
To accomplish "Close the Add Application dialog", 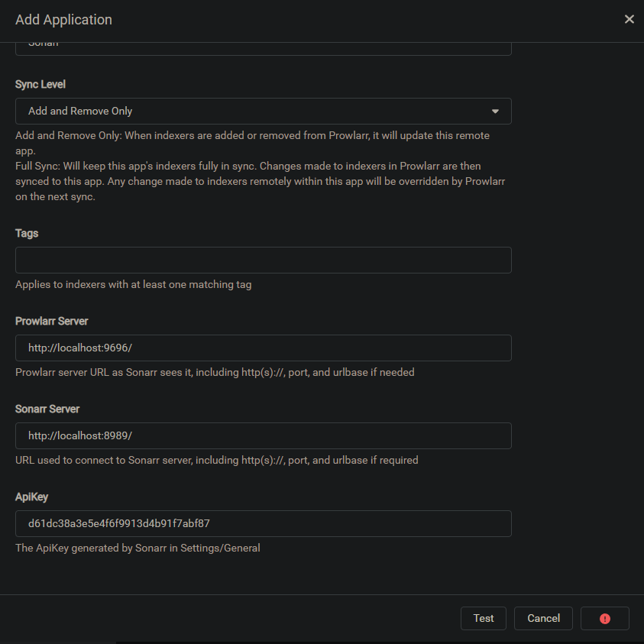I will click(x=629, y=19).
